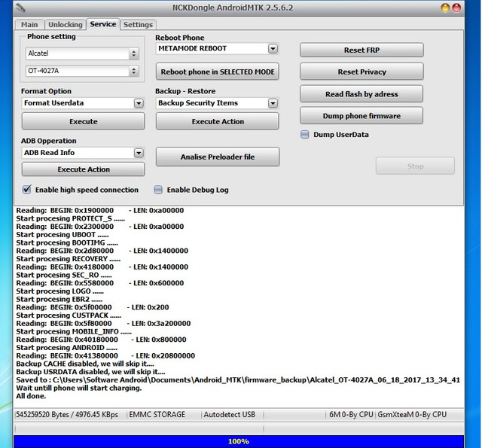Screen dimensions: 482x448
Task: Click the 'Autodetect USB' status entry
Action: [229, 415]
